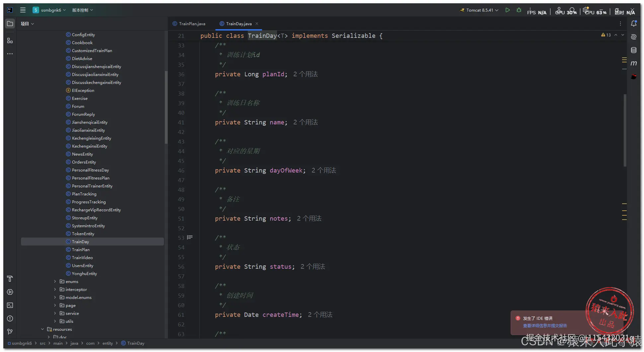Select TrainPlan class in project tree
Viewport: 644px width, 352px height.
(81, 249)
